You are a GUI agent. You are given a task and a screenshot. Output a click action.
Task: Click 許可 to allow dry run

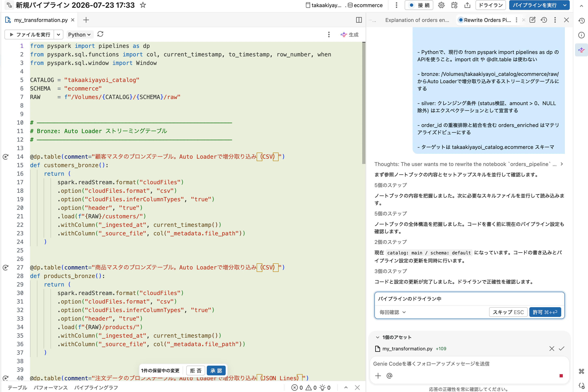(545, 312)
